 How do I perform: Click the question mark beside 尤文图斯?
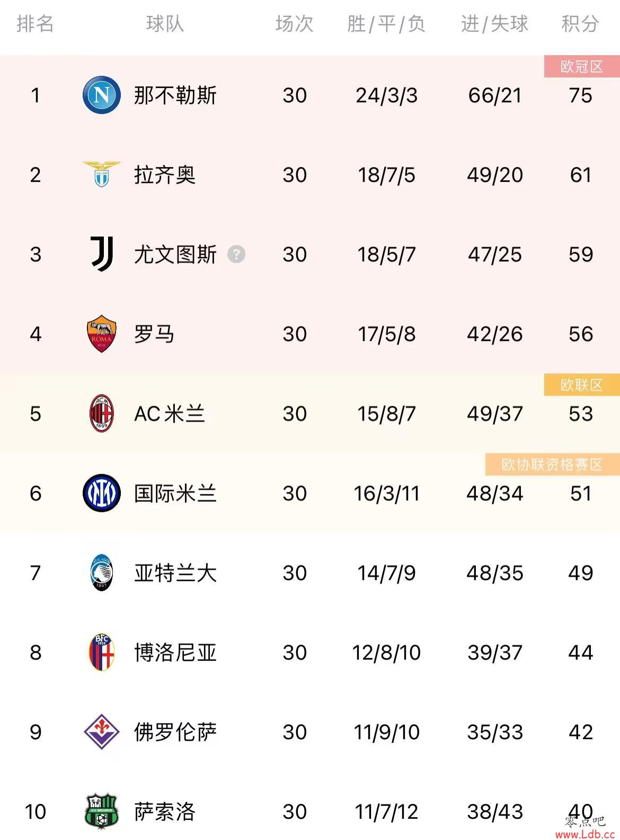tap(236, 254)
